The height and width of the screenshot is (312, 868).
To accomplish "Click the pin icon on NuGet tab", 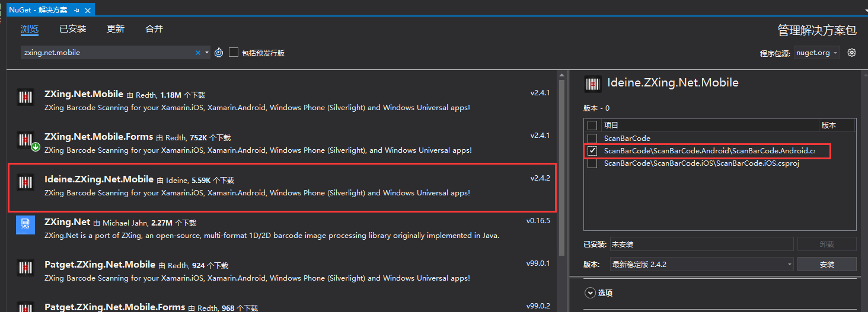I will pyautogui.click(x=77, y=10).
